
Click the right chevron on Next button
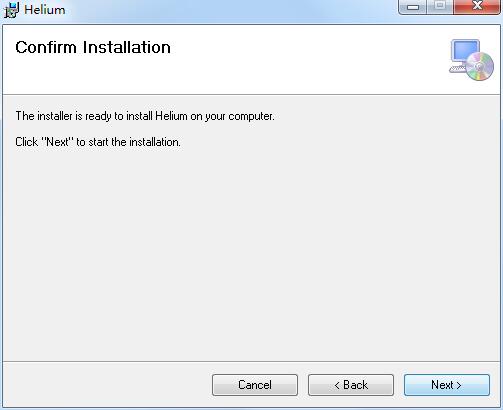tap(459, 386)
